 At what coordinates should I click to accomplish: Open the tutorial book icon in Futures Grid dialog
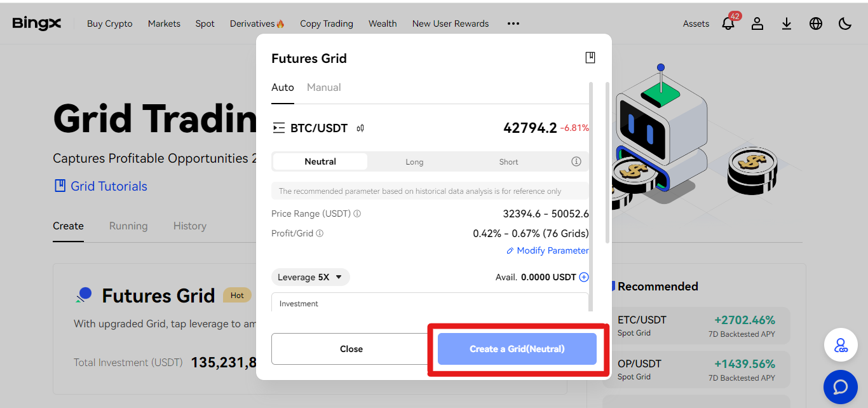(590, 58)
